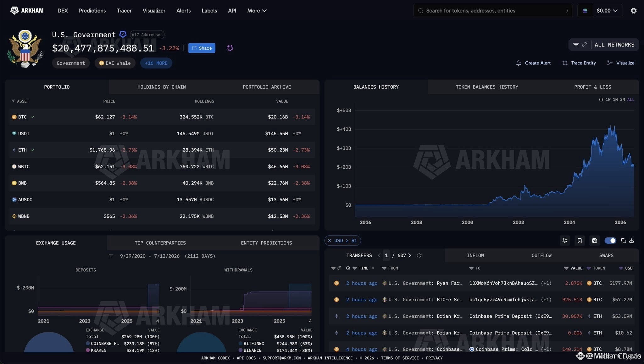Screen dimensions: 644x364
Task: Open the $0.00 balance dropdown
Action: point(607,11)
